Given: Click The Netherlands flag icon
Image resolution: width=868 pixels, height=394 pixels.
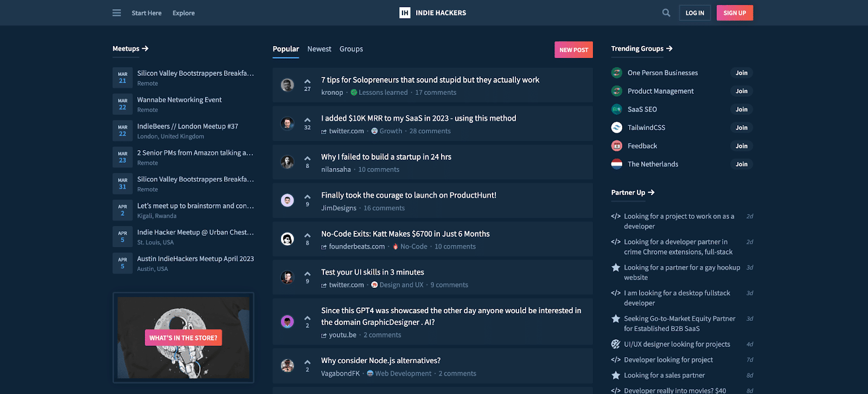Looking at the screenshot, I should [617, 164].
